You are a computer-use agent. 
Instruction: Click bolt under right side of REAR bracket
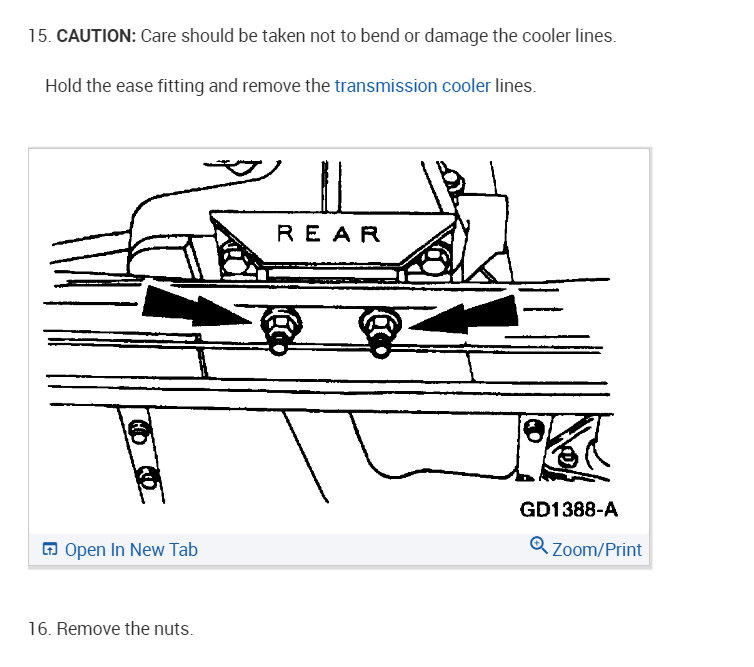click(x=435, y=260)
